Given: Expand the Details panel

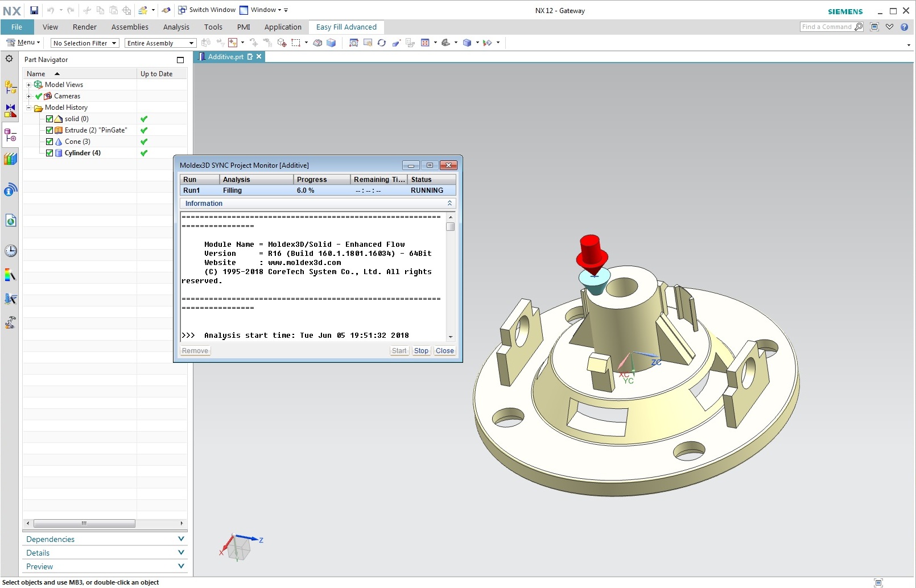Looking at the screenshot, I should tap(105, 553).
